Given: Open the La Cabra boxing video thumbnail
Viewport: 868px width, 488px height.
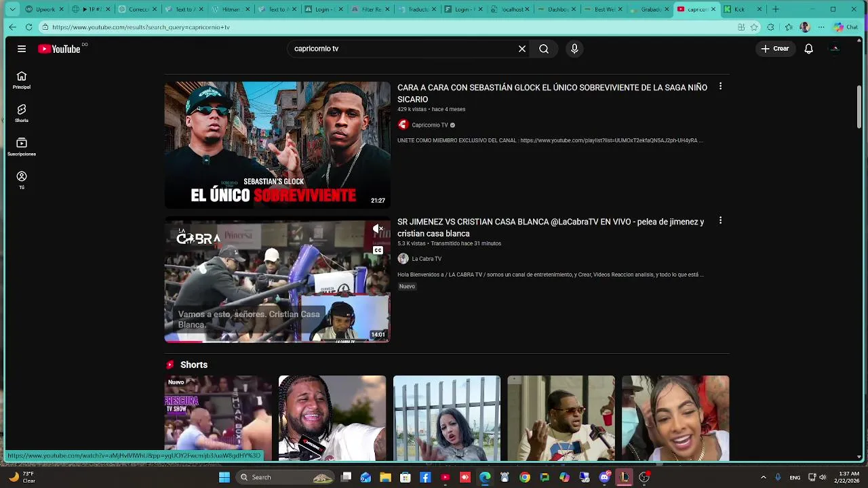Looking at the screenshot, I should pos(277,279).
